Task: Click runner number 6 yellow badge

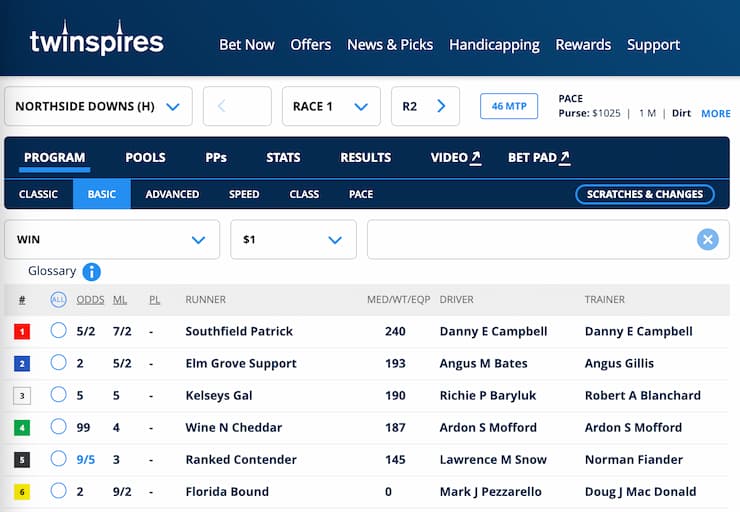Action: [x=22, y=492]
